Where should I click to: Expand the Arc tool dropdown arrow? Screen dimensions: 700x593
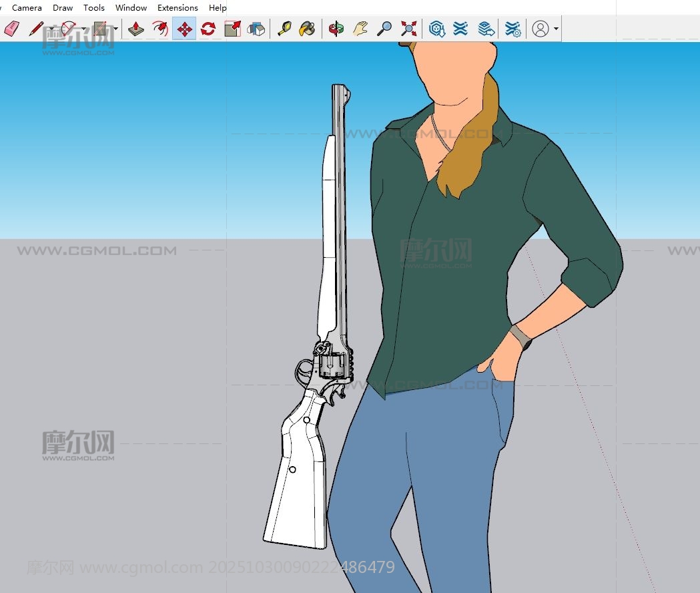coord(84,29)
